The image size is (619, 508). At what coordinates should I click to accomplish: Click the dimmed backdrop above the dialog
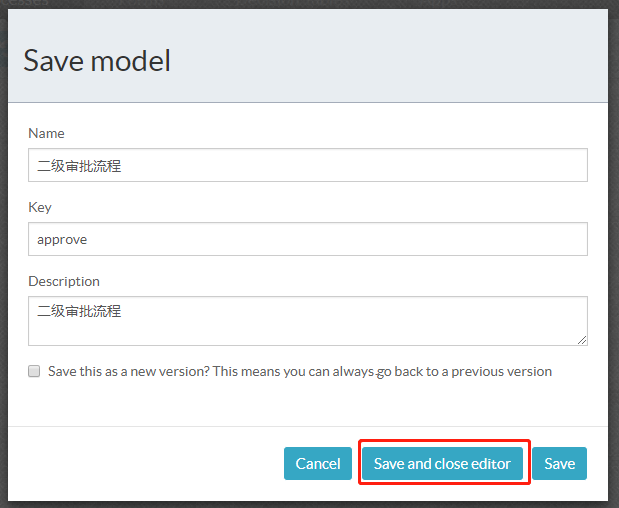pyautogui.click(x=300, y=4)
